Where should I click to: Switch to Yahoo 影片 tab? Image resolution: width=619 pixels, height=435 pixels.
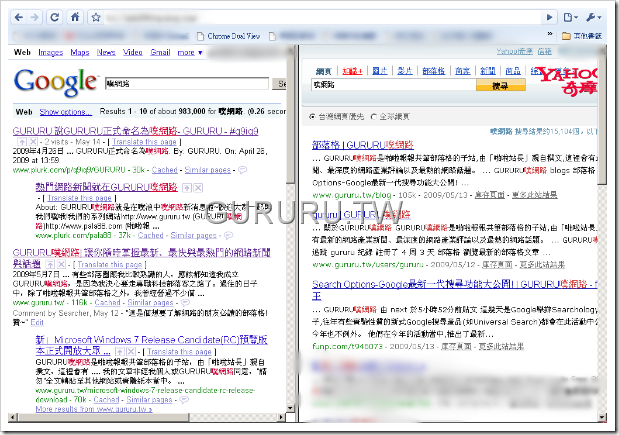(405, 71)
